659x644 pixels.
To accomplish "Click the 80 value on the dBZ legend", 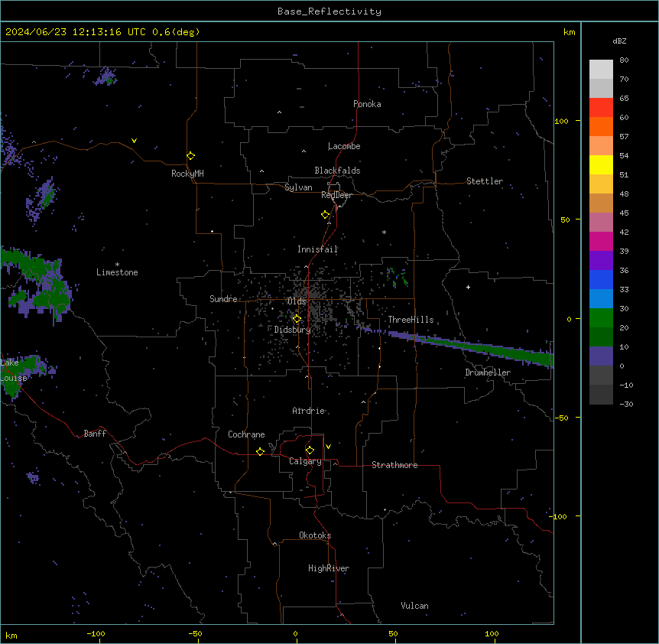I will click(624, 60).
